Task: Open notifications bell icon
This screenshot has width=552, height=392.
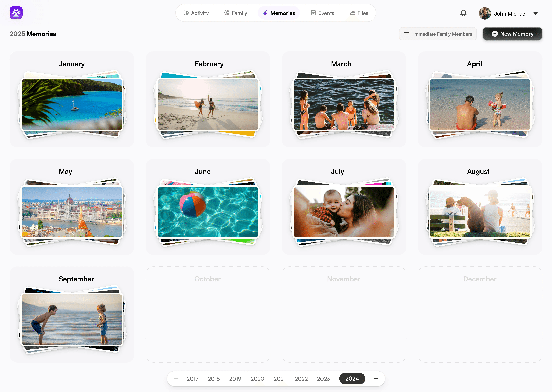Action: (463, 13)
